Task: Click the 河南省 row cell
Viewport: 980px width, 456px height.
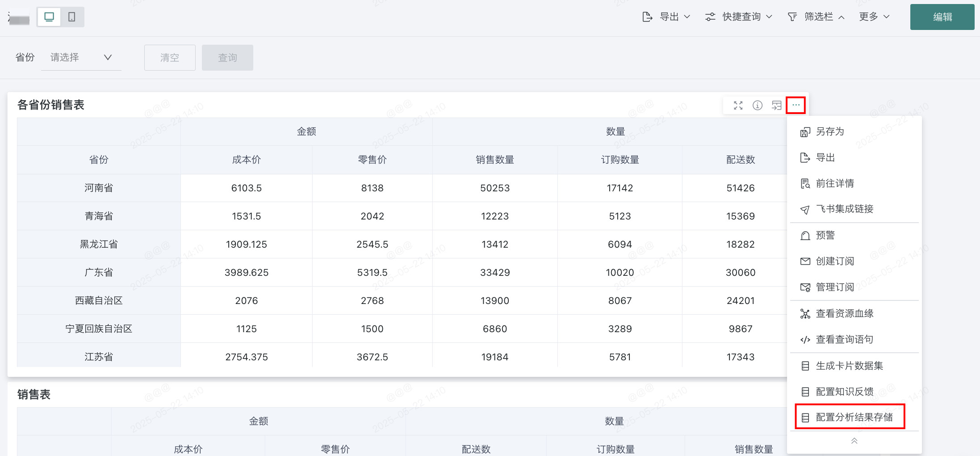Action: coord(99,188)
